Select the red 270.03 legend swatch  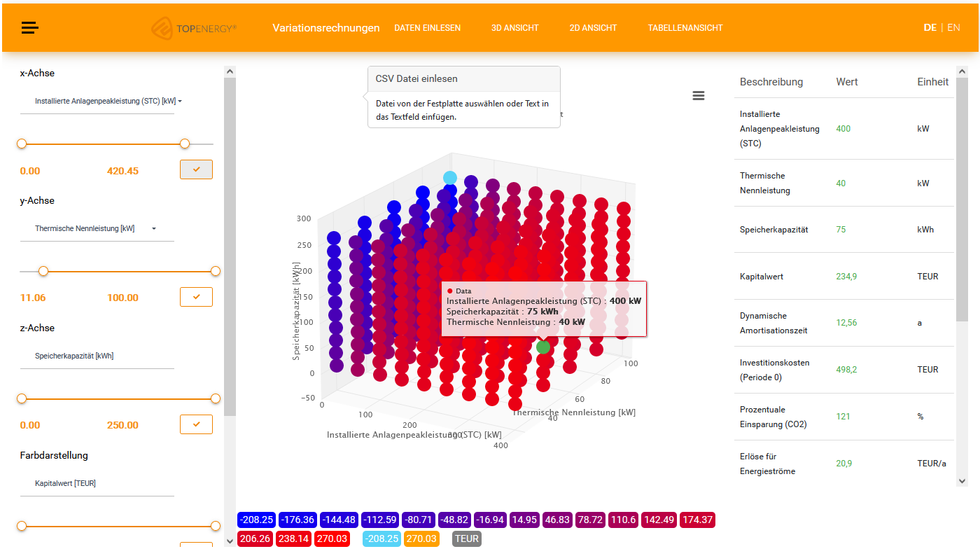coord(332,538)
